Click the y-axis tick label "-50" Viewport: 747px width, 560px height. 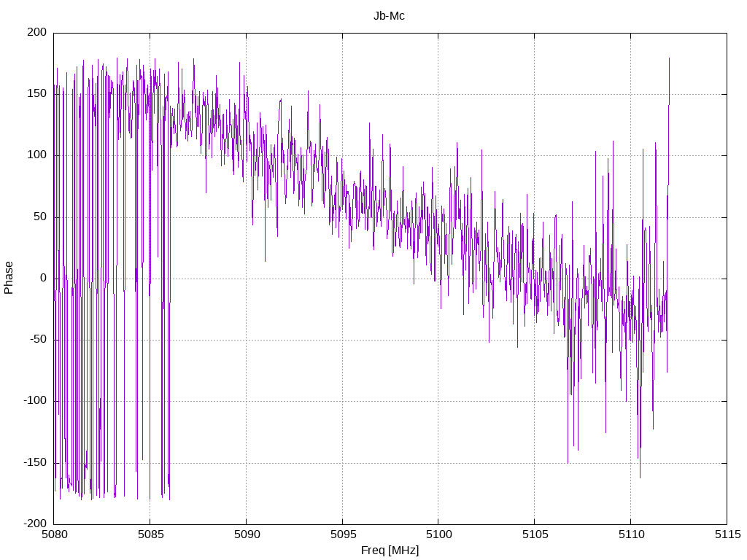(39, 340)
